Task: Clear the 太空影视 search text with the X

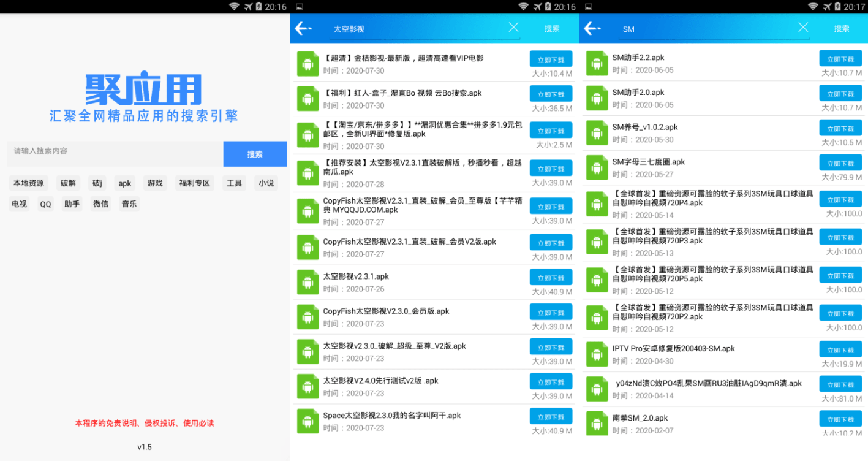Action: (x=513, y=27)
